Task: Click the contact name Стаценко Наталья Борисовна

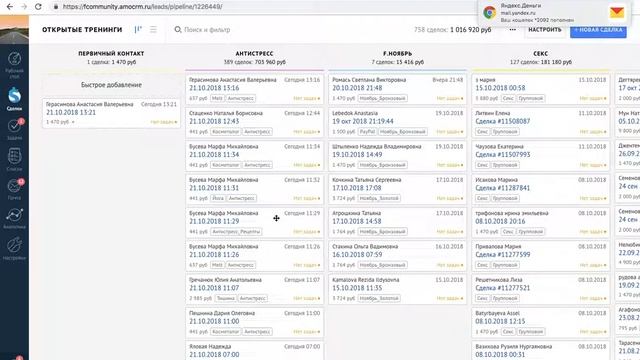Action: click(226, 113)
